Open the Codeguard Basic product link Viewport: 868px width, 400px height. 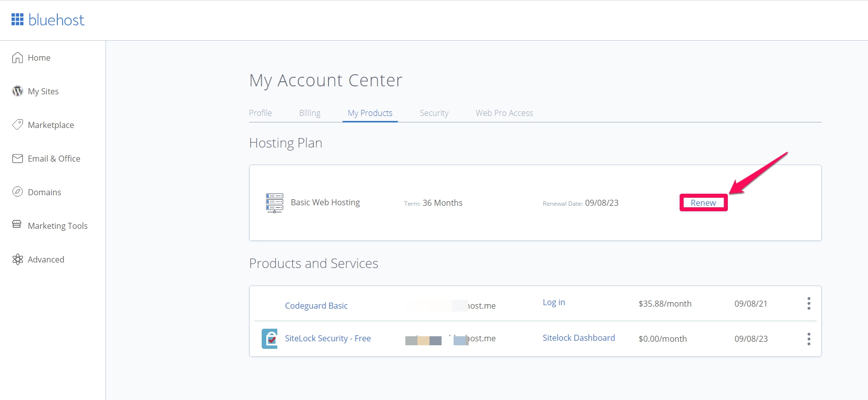pyautogui.click(x=316, y=306)
